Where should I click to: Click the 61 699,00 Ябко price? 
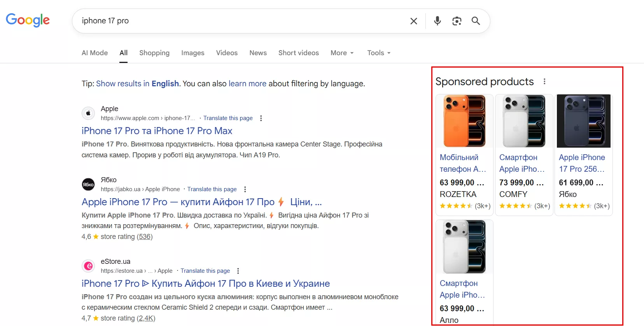pyautogui.click(x=581, y=183)
